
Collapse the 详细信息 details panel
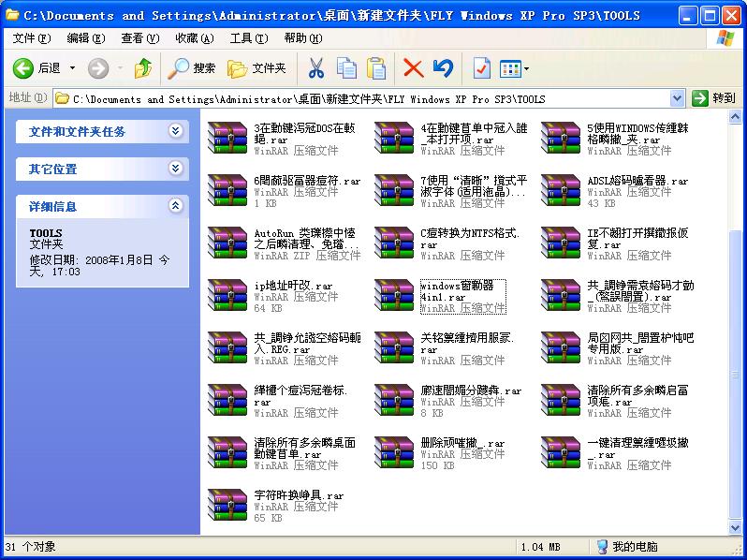click(175, 206)
